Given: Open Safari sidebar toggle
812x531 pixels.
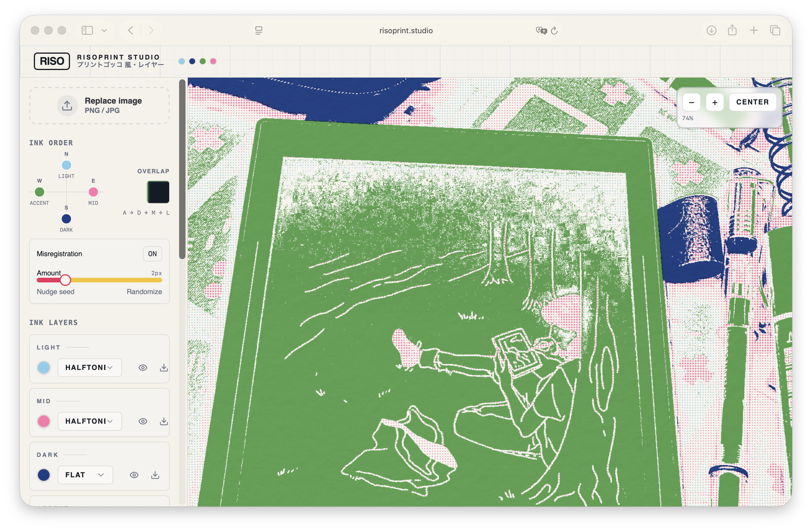Looking at the screenshot, I should (x=87, y=30).
